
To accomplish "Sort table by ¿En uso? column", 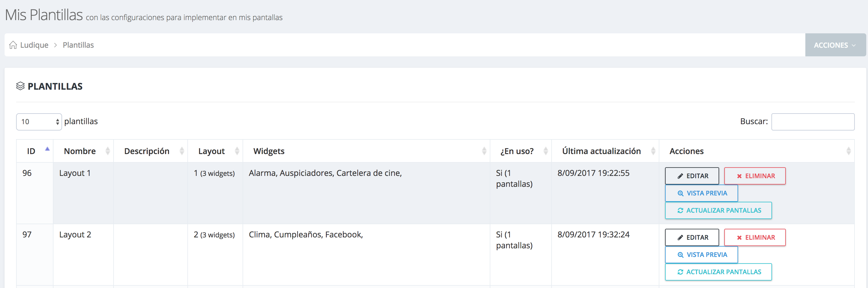I will click(521, 151).
